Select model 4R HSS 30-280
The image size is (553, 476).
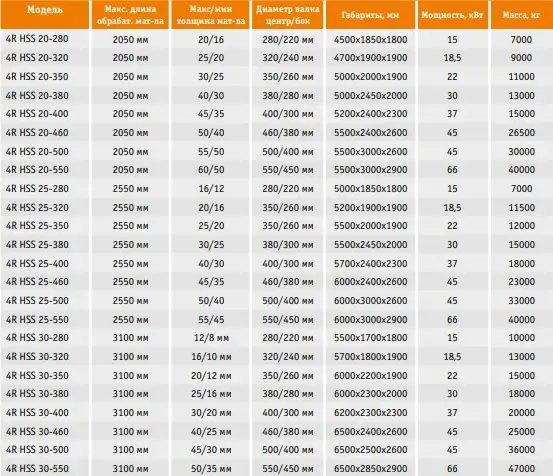point(37,338)
